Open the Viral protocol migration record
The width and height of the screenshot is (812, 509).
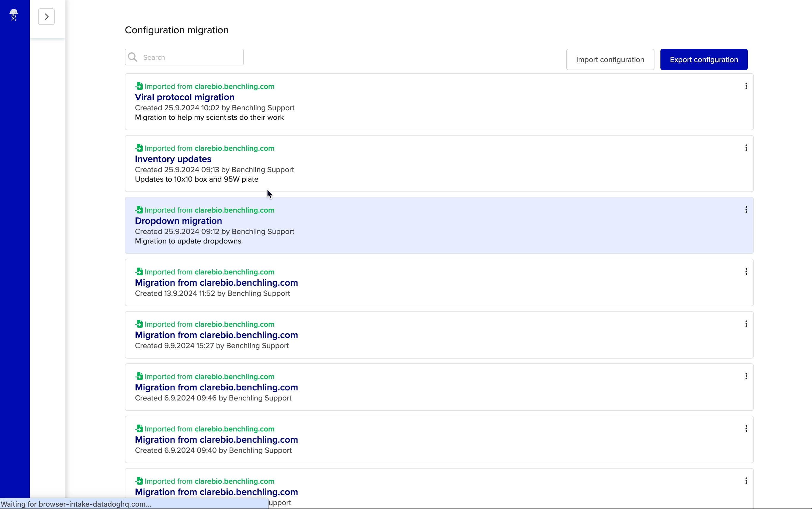pyautogui.click(x=184, y=97)
